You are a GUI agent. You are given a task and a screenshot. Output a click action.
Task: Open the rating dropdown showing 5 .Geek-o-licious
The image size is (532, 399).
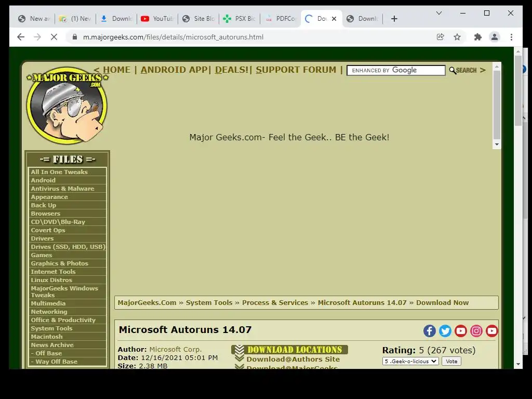tap(410, 362)
